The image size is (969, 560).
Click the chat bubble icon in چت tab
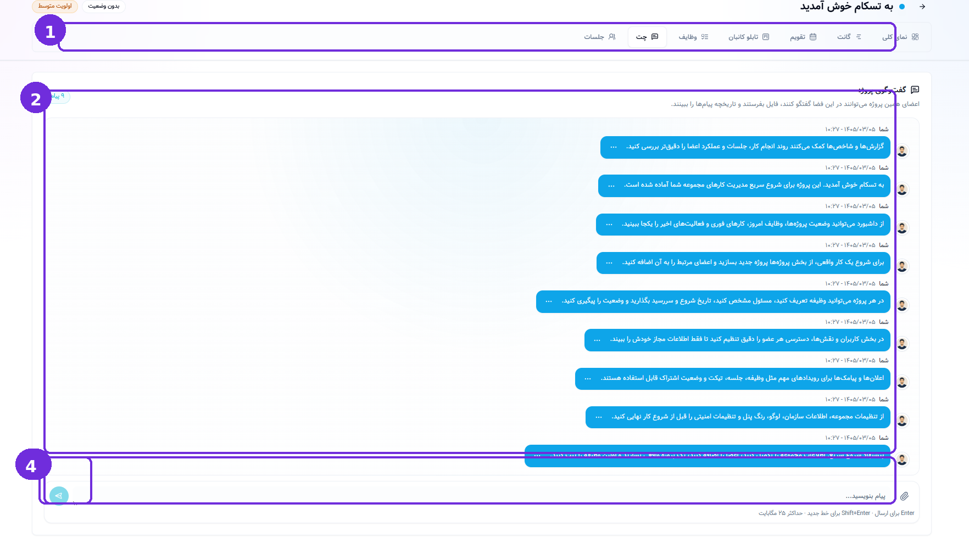tap(655, 37)
